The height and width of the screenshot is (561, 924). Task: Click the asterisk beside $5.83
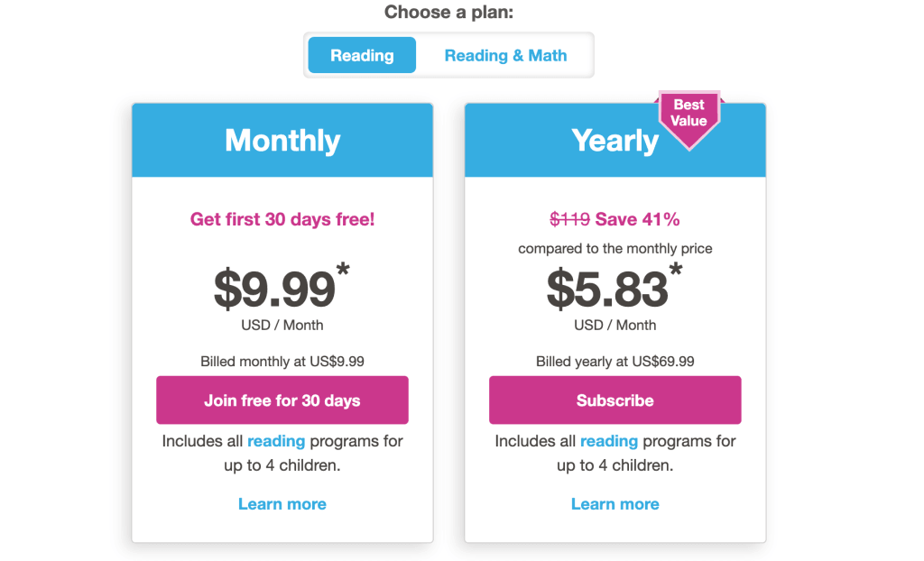(674, 270)
